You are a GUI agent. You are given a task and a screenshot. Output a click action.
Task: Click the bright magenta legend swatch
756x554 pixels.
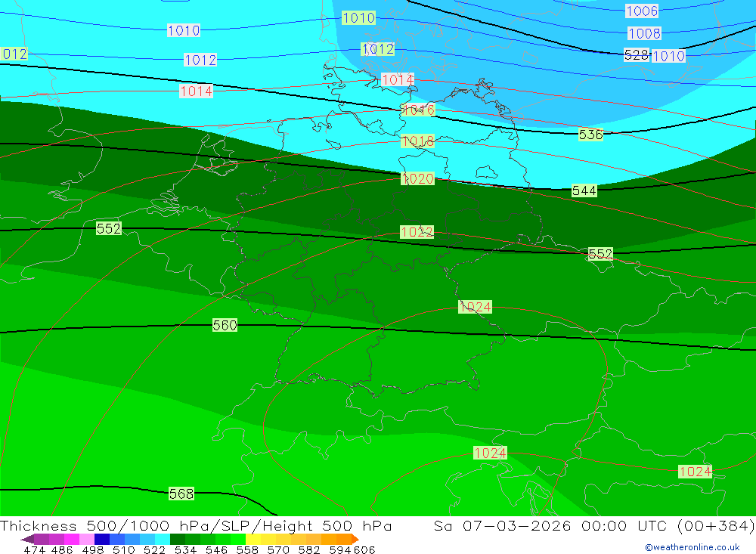point(72,539)
